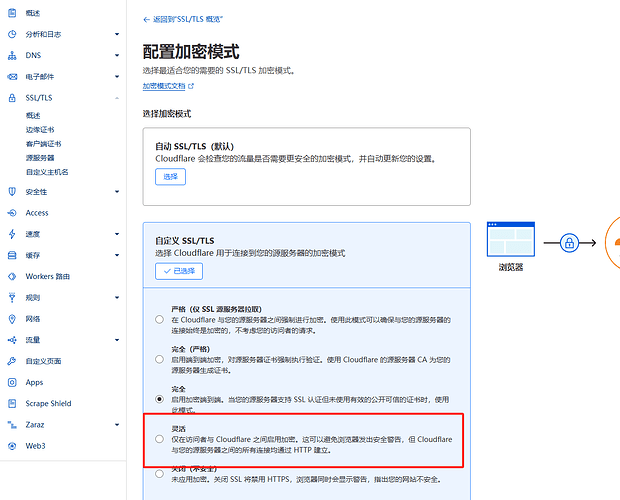Click the Workers Routes icon

pyautogui.click(x=12, y=276)
